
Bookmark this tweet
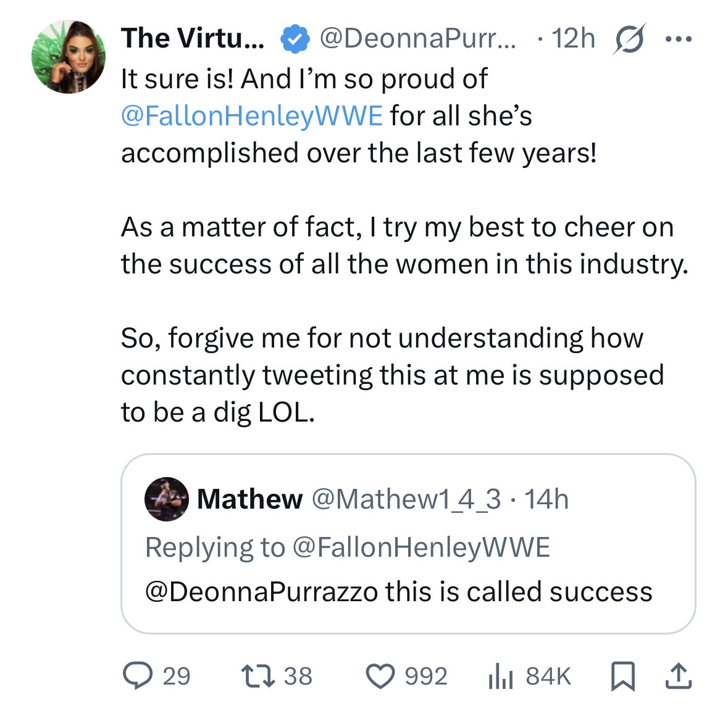[622, 676]
